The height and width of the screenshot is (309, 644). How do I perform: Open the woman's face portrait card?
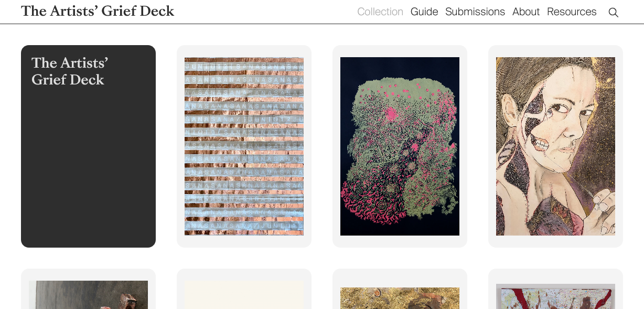point(555,146)
